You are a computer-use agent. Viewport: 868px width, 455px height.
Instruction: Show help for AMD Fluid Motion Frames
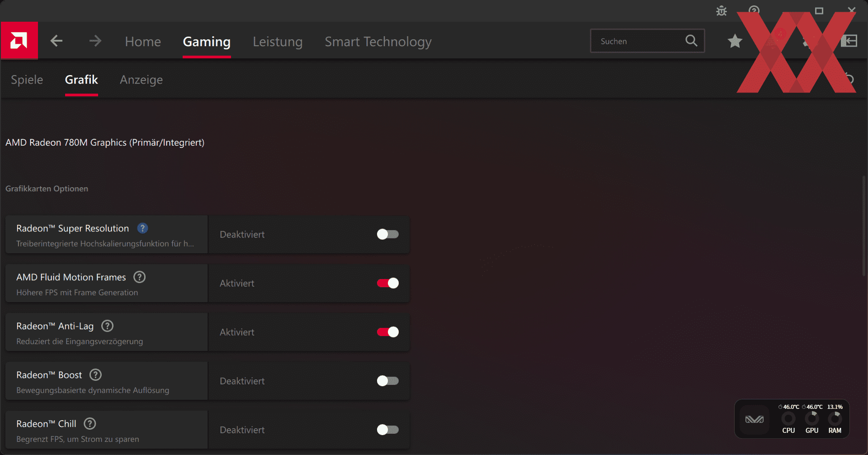140,277
